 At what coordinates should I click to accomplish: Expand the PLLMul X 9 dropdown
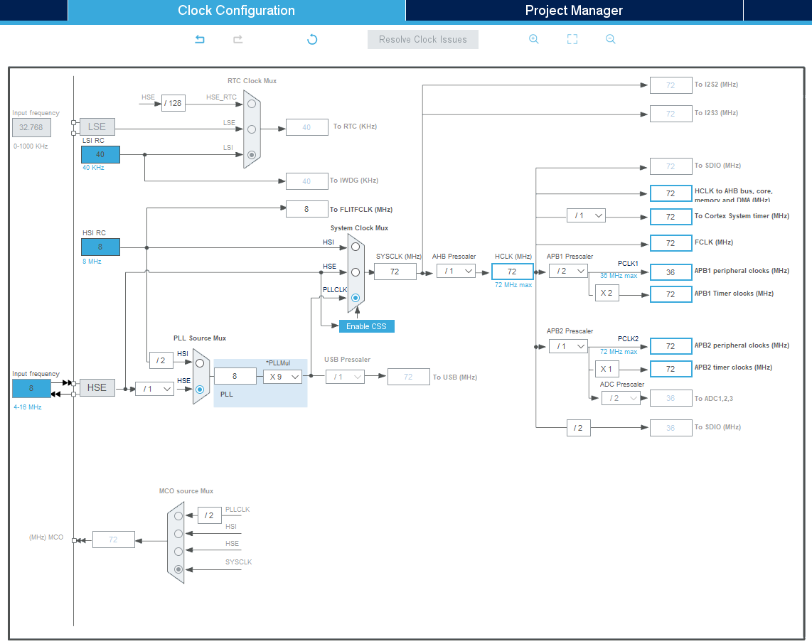coord(282,377)
